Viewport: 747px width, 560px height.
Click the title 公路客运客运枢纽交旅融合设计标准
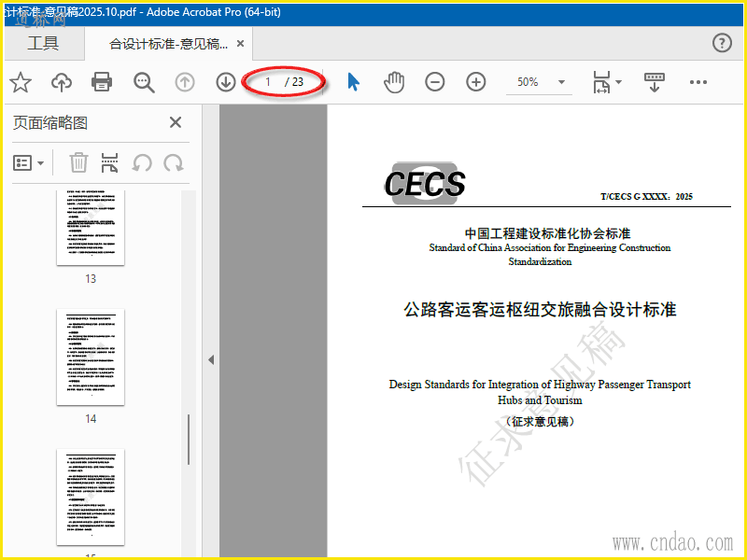(541, 310)
